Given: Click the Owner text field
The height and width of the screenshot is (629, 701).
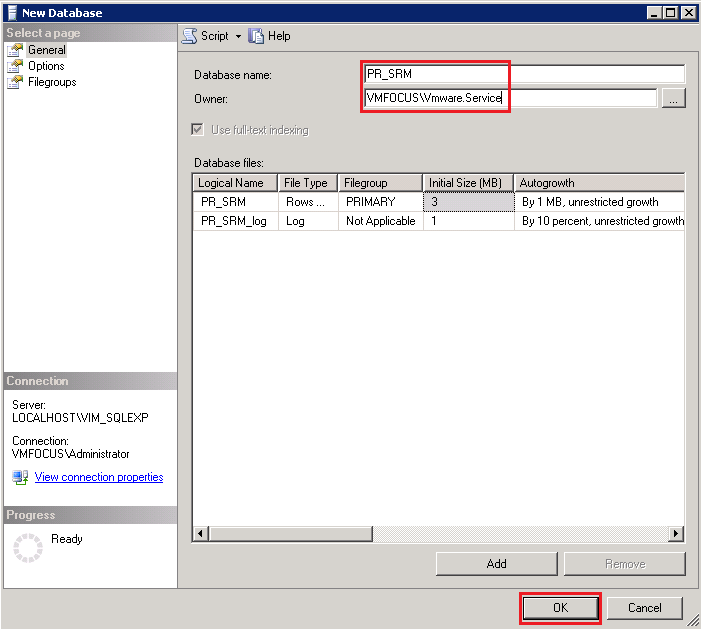Looking at the screenshot, I should pos(510,98).
